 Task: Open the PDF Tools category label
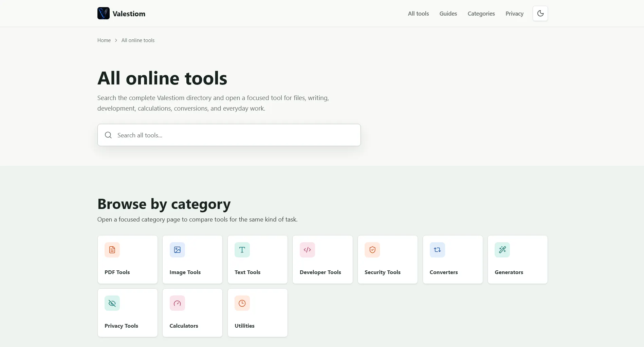coord(117,272)
